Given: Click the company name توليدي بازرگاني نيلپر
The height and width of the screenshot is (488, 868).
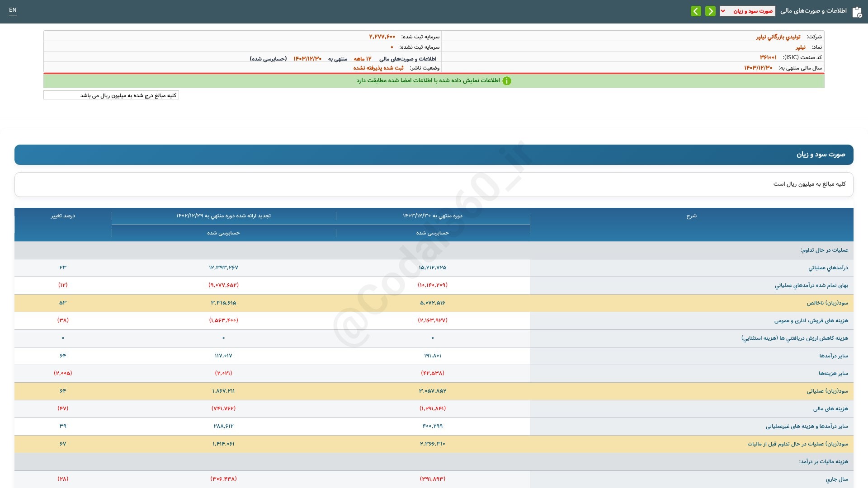Looking at the screenshot, I should click(778, 37).
